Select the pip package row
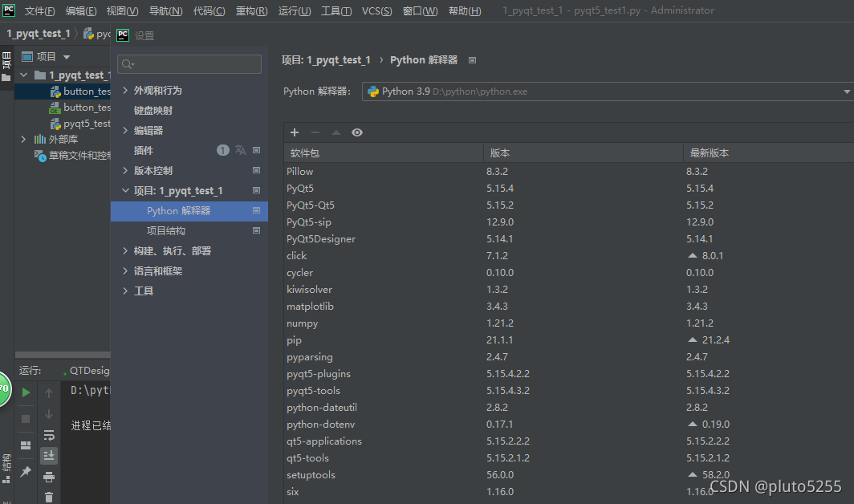This screenshot has height=504, width=854. (x=568, y=340)
